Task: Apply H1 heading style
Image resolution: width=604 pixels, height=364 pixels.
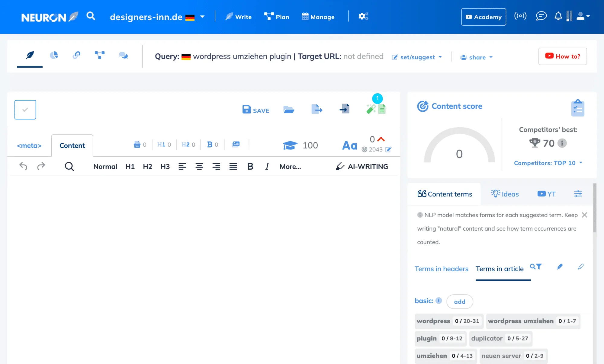Action: pos(130,167)
